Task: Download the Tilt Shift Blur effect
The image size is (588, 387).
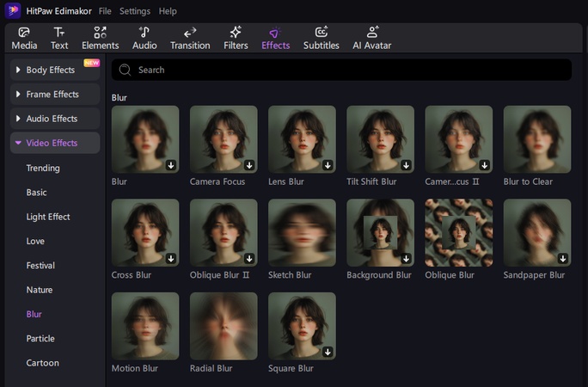Action: [x=406, y=165]
